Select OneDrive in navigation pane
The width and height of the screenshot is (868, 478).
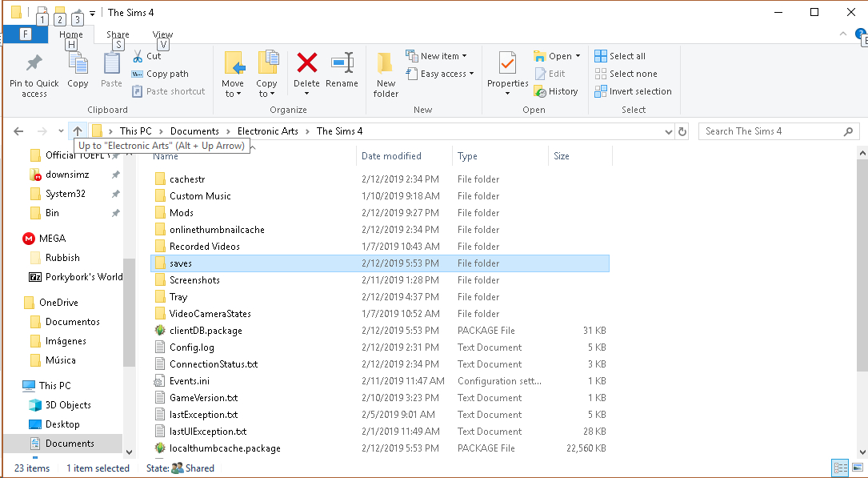click(51, 303)
